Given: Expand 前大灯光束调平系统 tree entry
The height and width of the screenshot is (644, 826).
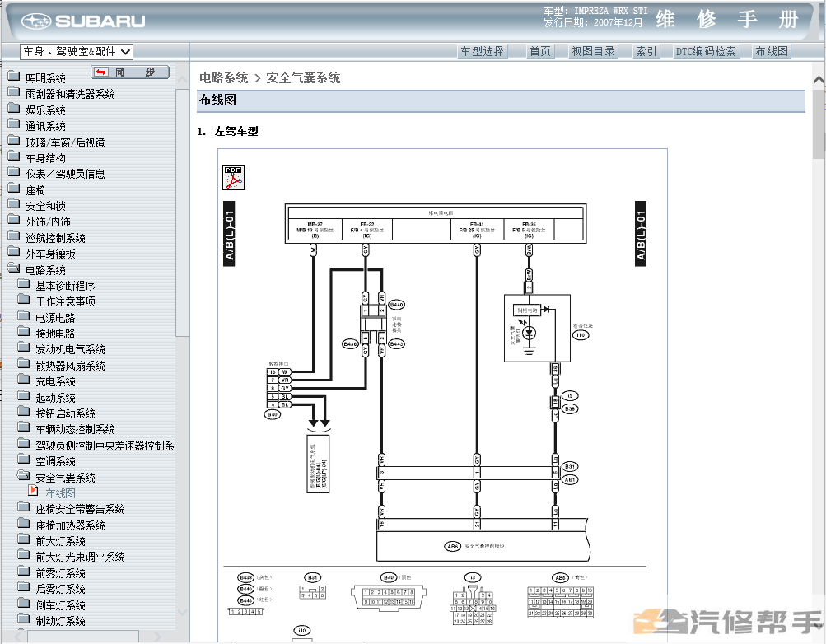Looking at the screenshot, I should tap(80, 557).
